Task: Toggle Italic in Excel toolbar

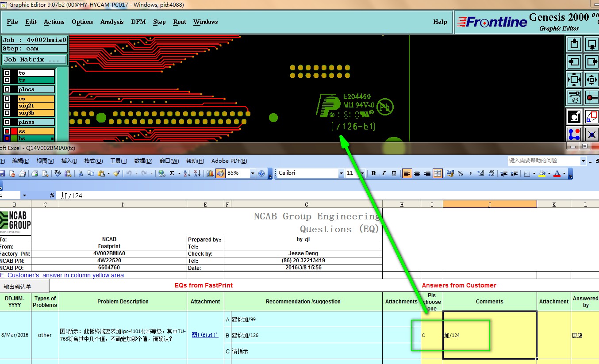Action: pos(384,173)
